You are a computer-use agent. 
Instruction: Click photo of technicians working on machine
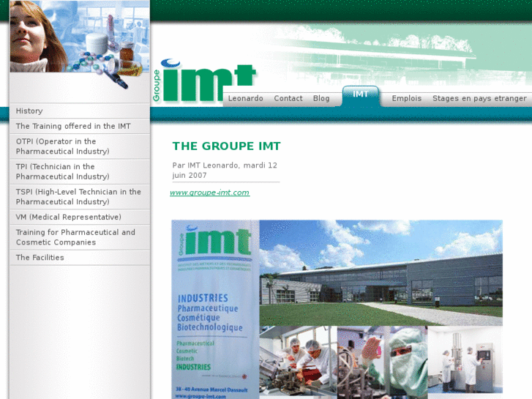point(299,362)
